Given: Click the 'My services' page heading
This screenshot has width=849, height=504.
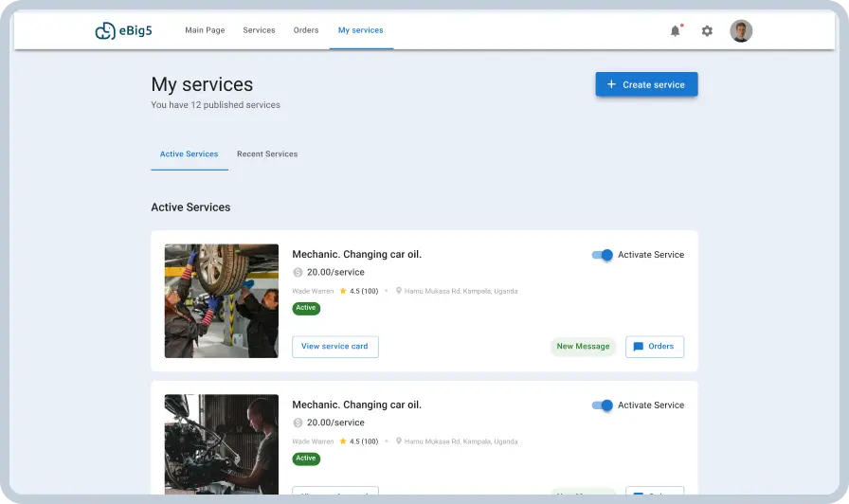Looking at the screenshot, I should tap(202, 84).
